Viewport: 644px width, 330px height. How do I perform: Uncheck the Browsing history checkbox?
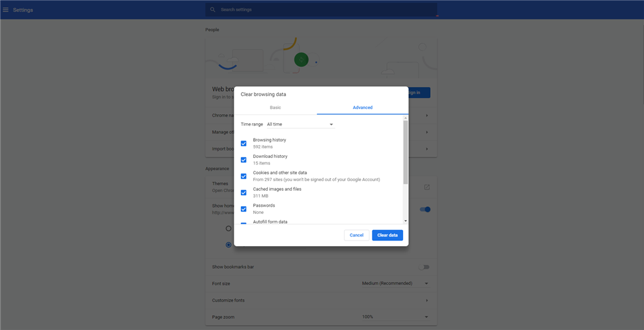click(x=243, y=143)
